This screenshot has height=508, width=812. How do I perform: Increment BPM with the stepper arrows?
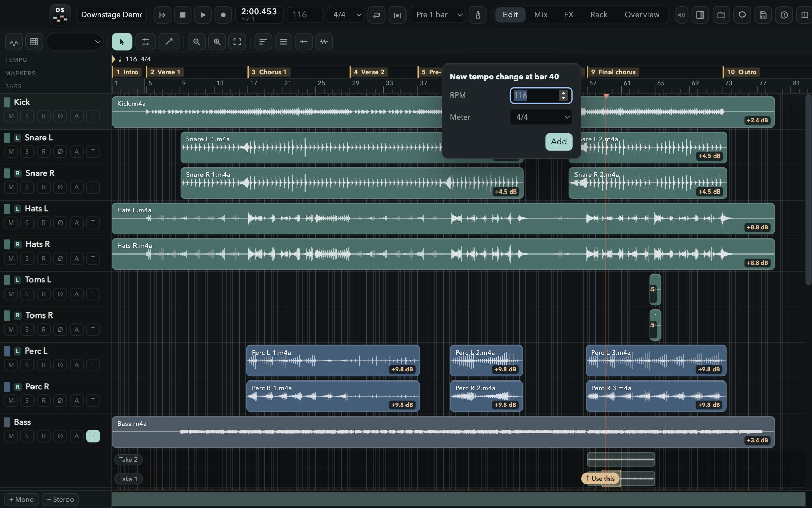click(x=563, y=93)
